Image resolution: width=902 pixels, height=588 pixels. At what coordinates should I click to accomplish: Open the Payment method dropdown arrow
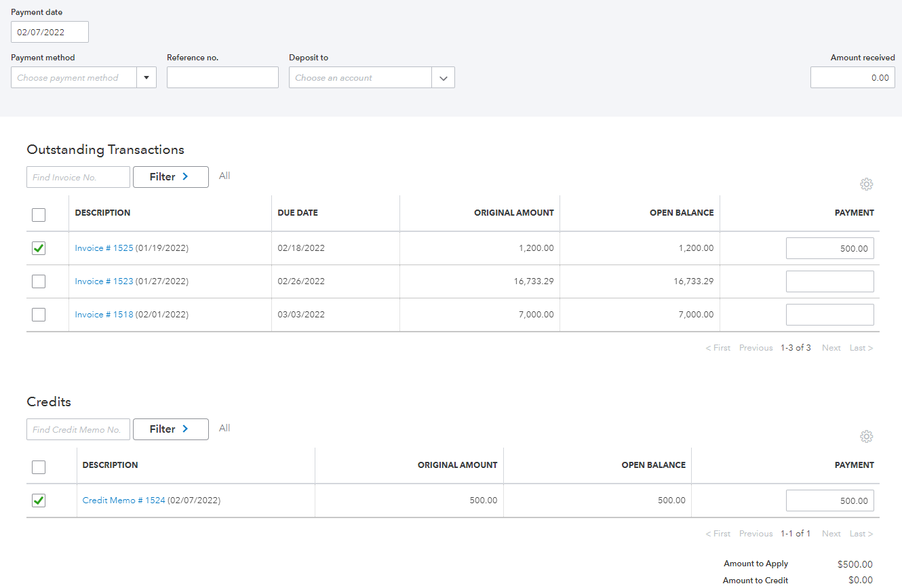146,77
